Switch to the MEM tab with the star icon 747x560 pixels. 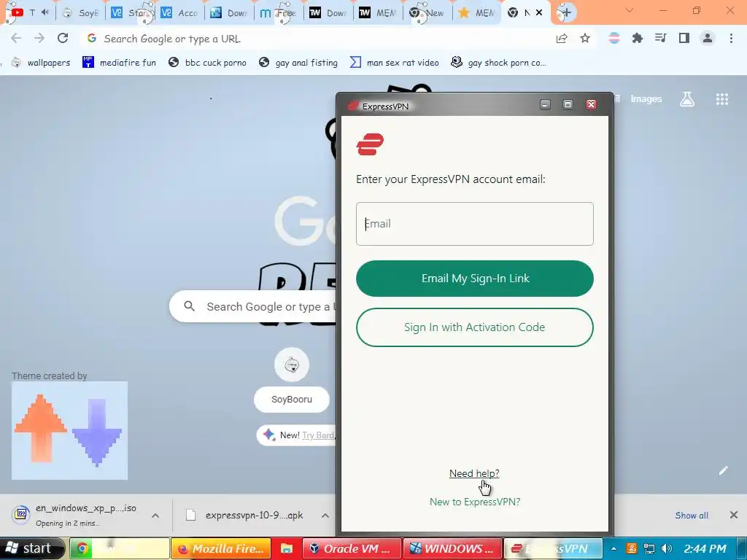click(x=477, y=13)
